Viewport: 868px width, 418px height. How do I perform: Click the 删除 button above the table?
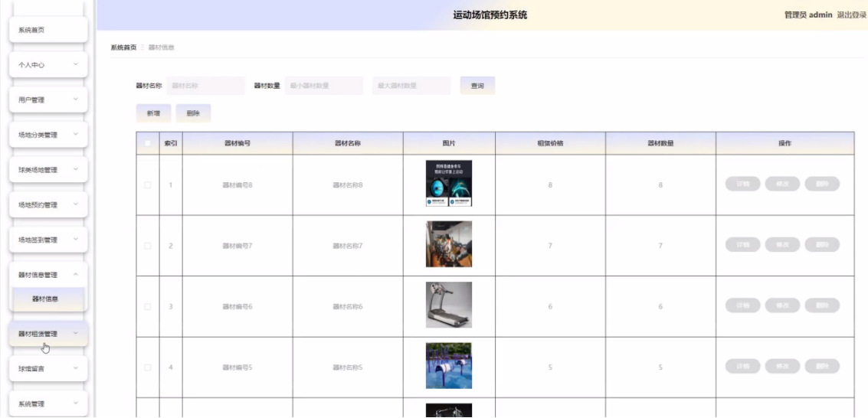[x=193, y=113]
